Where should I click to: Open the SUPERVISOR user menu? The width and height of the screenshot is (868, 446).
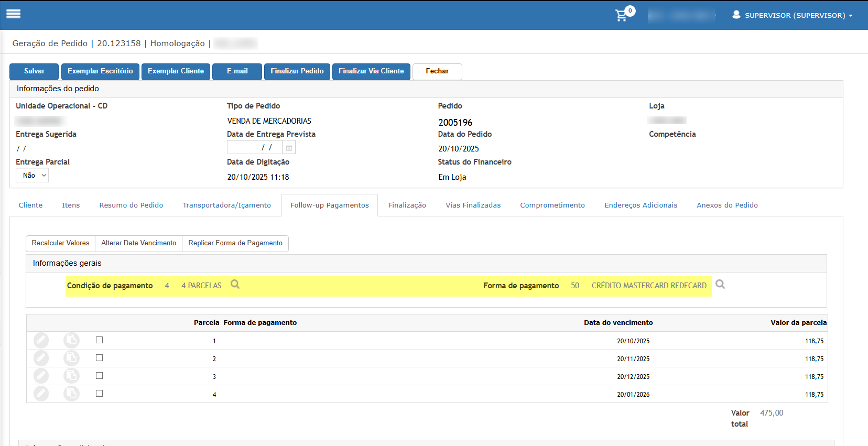point(793,15)
